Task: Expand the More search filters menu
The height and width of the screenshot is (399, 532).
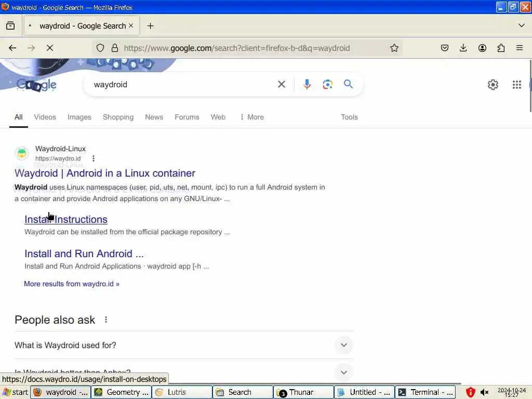Action: (x=251, y=117)
